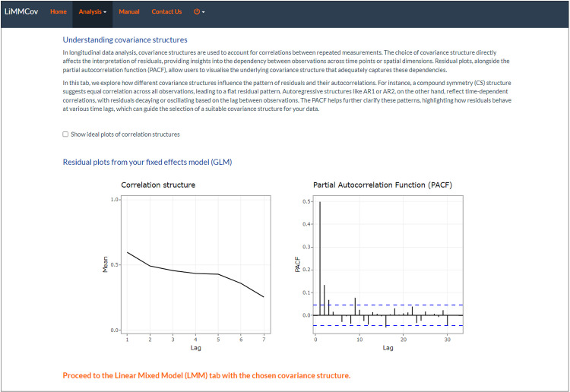
Task: Click the paragraph starting 'In this tab, we explore'
Action: tap(287, 96)
